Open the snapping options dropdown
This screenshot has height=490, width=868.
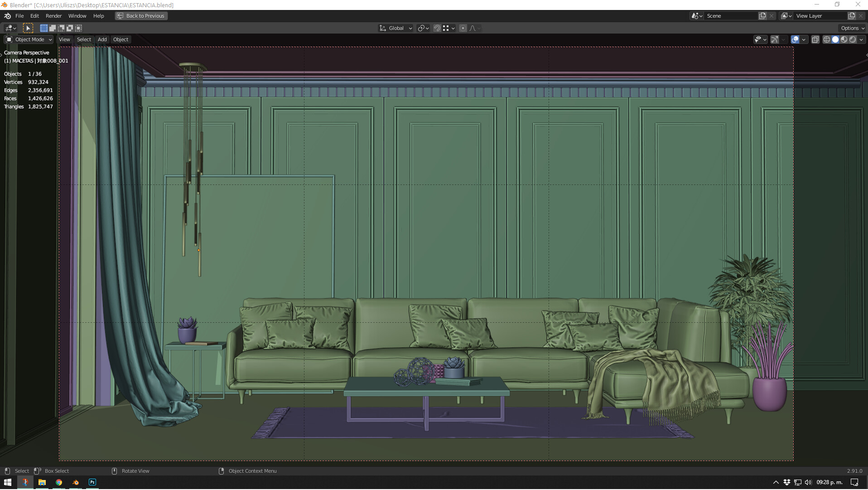448,28
